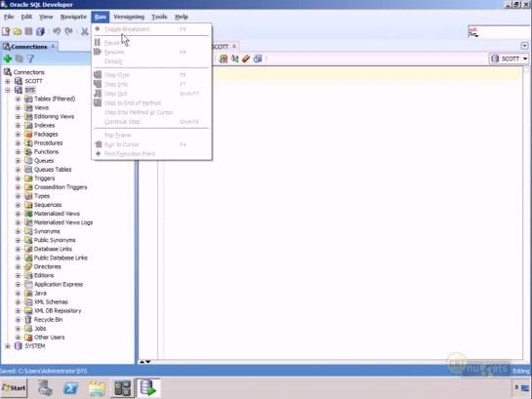532x399 pixels.
Task: Click the Clear eraser icon in worksheet toolbar
Action: tap(246, 59)
